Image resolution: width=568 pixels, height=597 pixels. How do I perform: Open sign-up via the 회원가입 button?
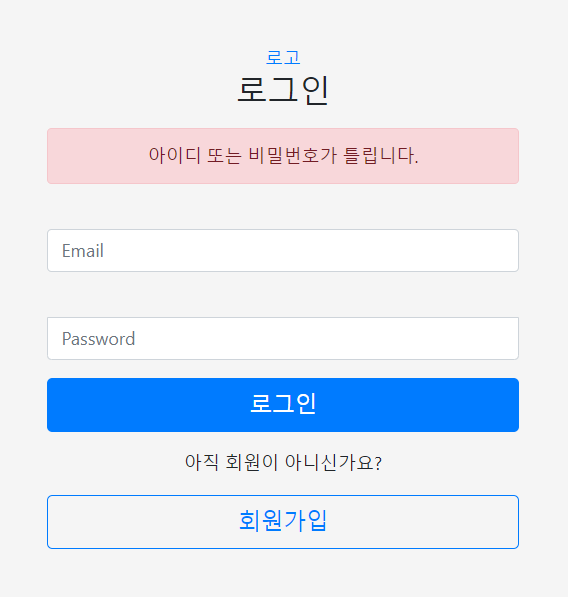283,522
